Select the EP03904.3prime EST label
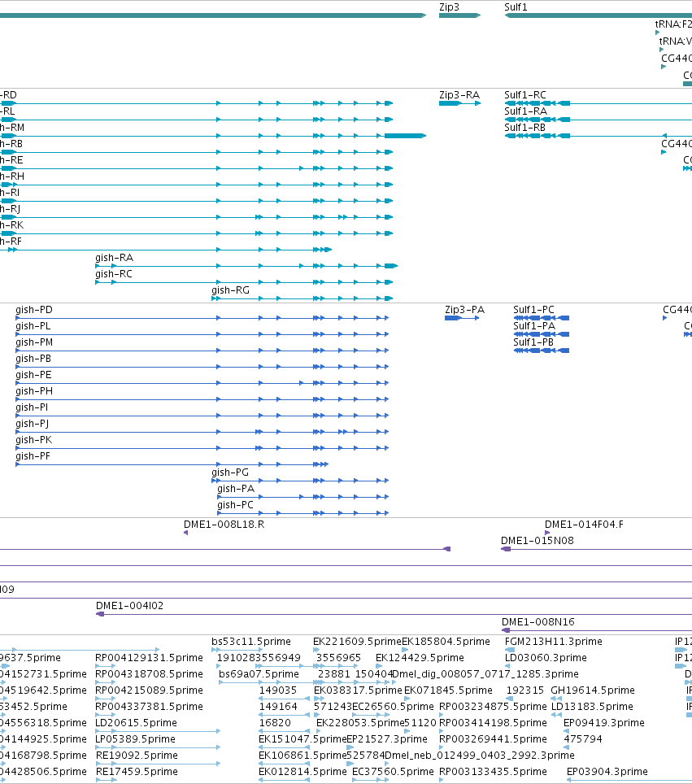 pos(607,772)
